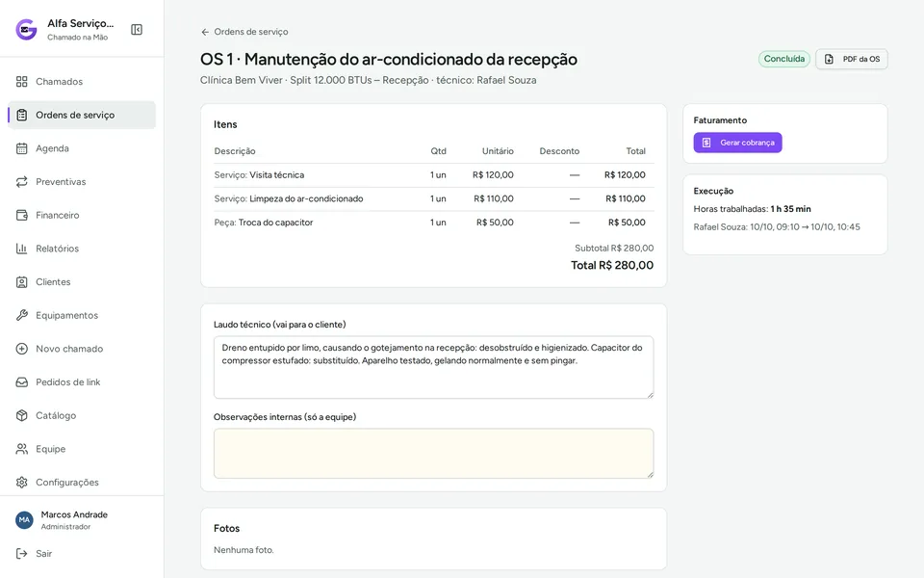Click the Novo chamado plus circle icon
924x578 pixels.
[x=22, y=349]
